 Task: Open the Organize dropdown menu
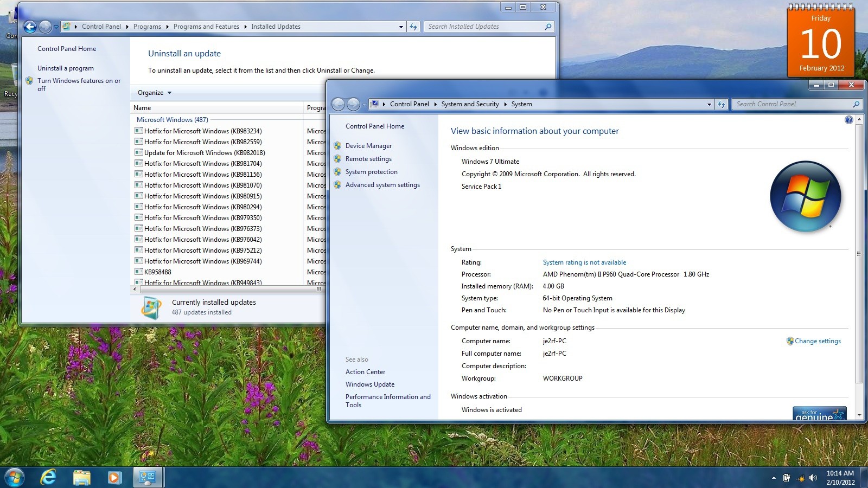click(x=155, y=93)
